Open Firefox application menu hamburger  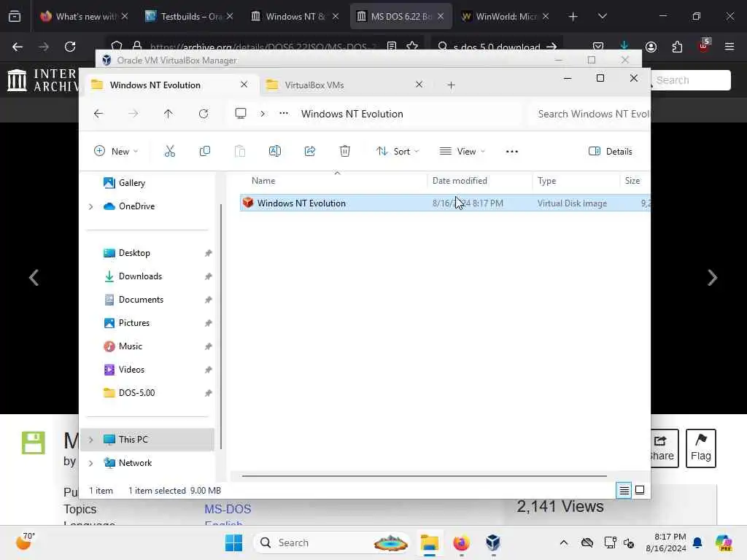click(729, 47)
